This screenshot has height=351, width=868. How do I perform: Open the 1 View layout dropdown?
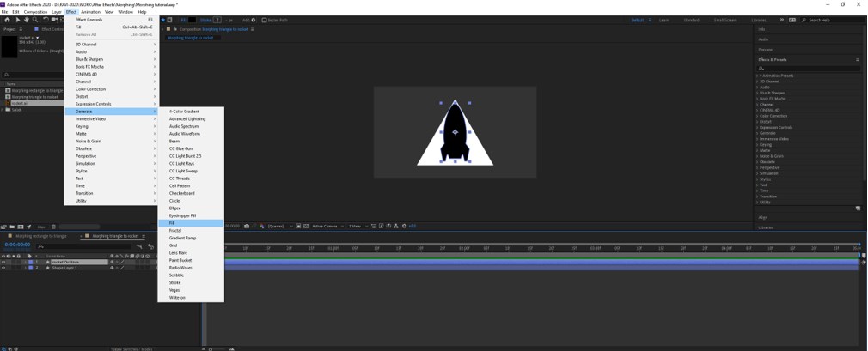tap(358, 226)
